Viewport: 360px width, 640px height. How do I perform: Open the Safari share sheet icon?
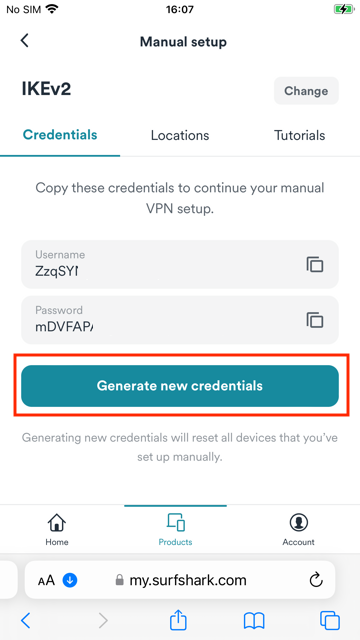(x=178, y=621)
